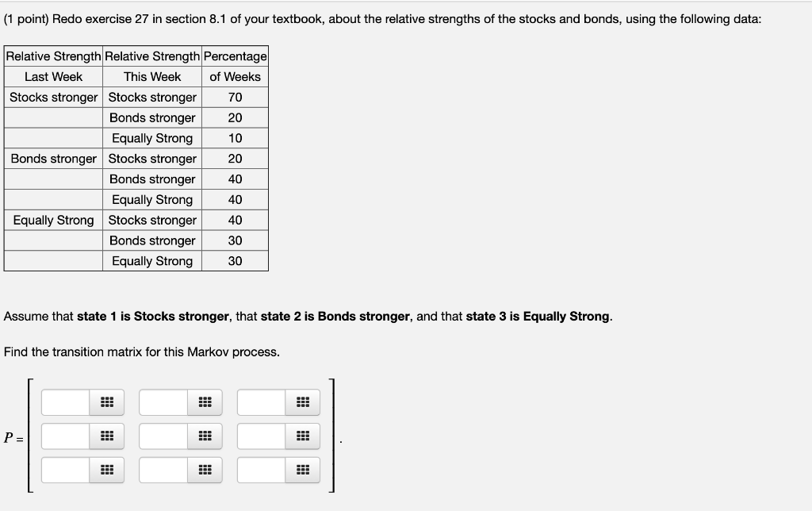Open the equation editor for the top-left matrix entry
Screen dimensions: 812x511
click(x=108, y=402)
